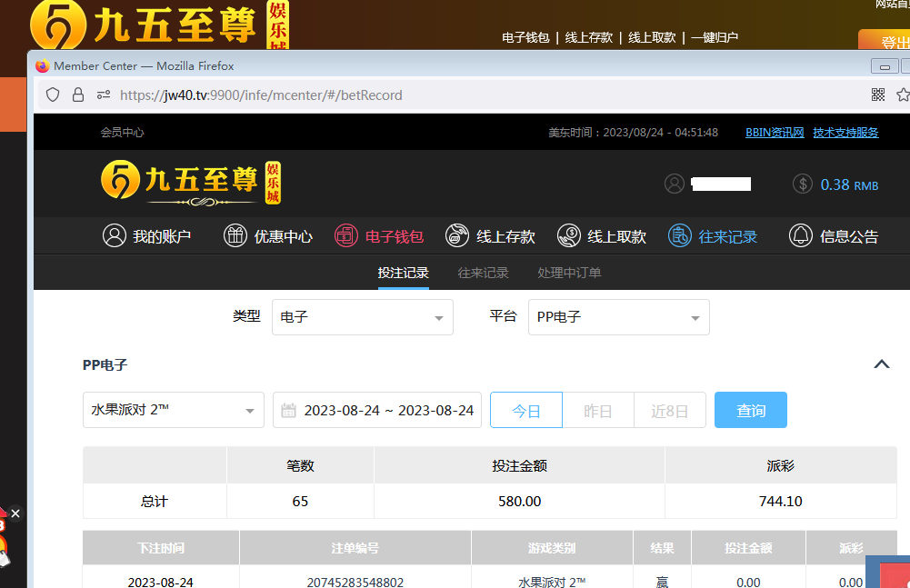Click the 结果 column header
Viewport: 910px width, 588px height.
pyautogui.click(x=662, y=548)
